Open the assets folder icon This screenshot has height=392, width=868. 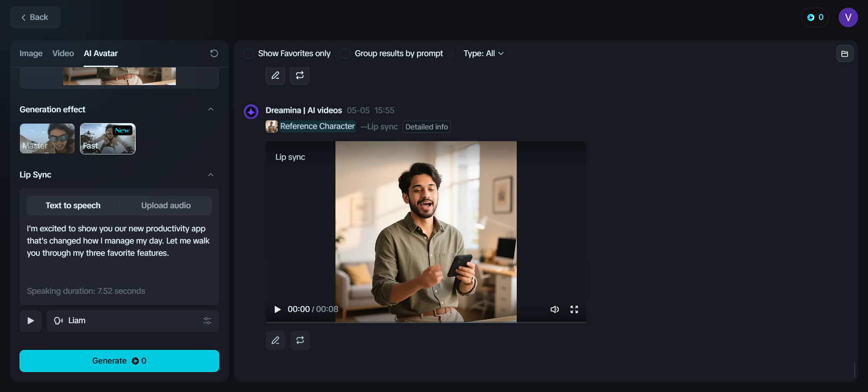point(844,54)
